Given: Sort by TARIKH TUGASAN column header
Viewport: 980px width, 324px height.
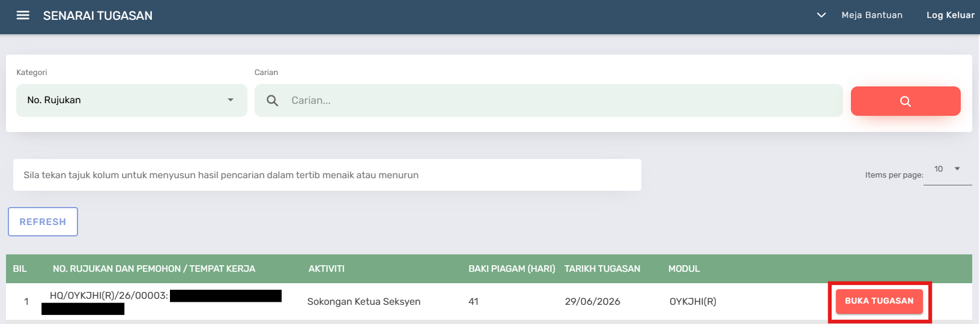Looking at the screenshot, I should click(x=602, y=269).
